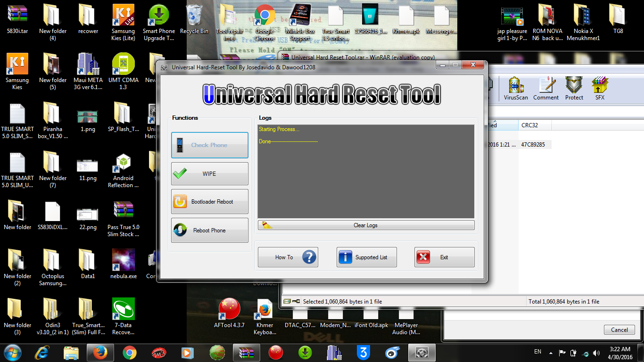Click SFX icon in WinRAR toolbar
This screenshot has height=362, width=644.
pos(600,89)
